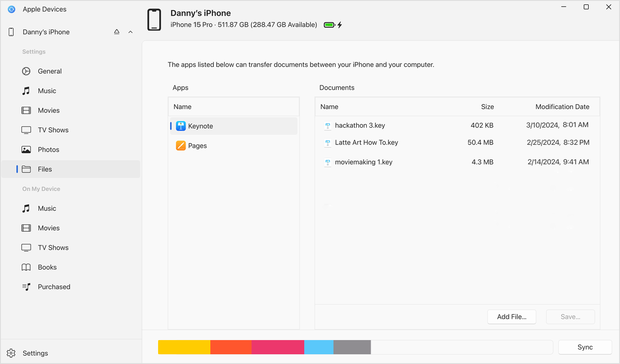Open the Music settings section
The width and height of the screenshot is (620, 364).
[47, 90]
